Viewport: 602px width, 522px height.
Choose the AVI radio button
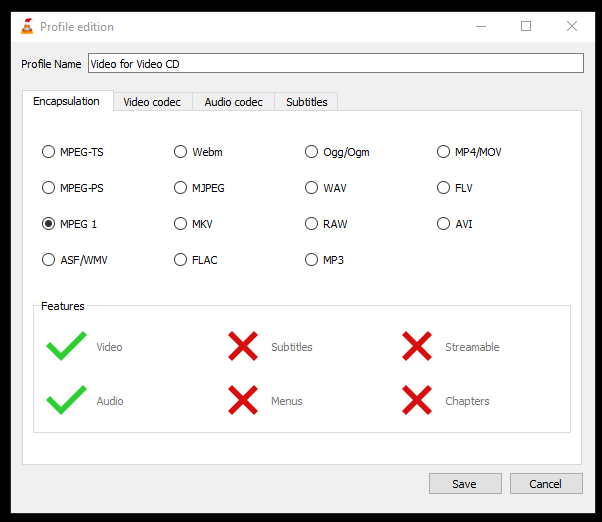pos(443,223)
